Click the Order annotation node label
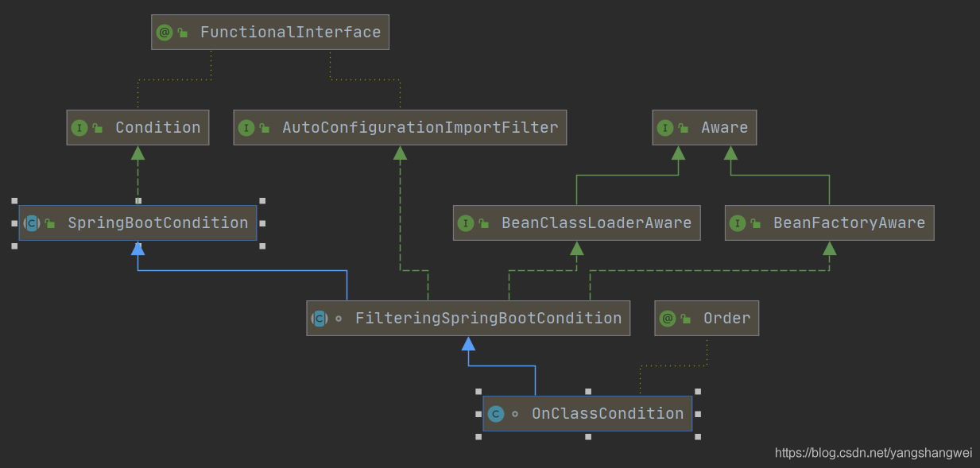 pyautogui.click(x=726, y=319)
